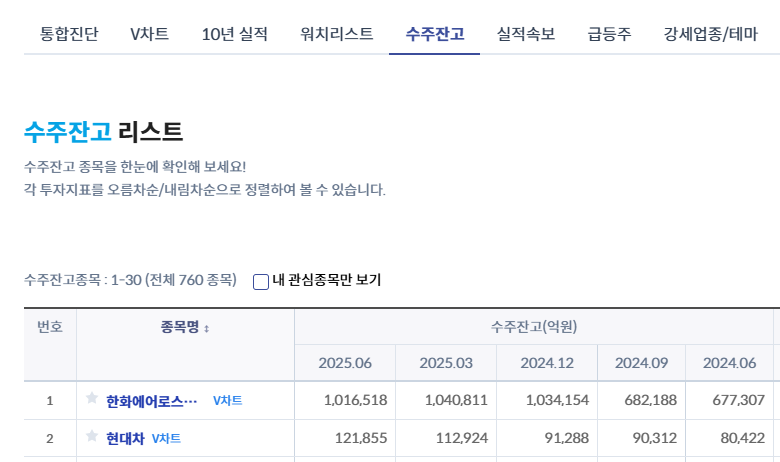Select 수주잔고 tab
Viewport: 780px width, 462px height.
point(434,34)
